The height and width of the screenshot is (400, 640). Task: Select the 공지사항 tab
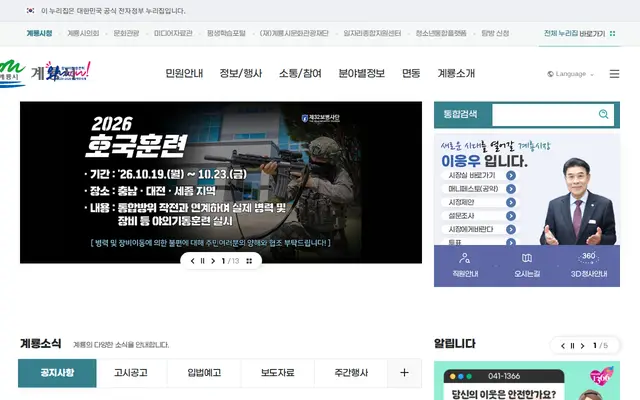point(57,373)
